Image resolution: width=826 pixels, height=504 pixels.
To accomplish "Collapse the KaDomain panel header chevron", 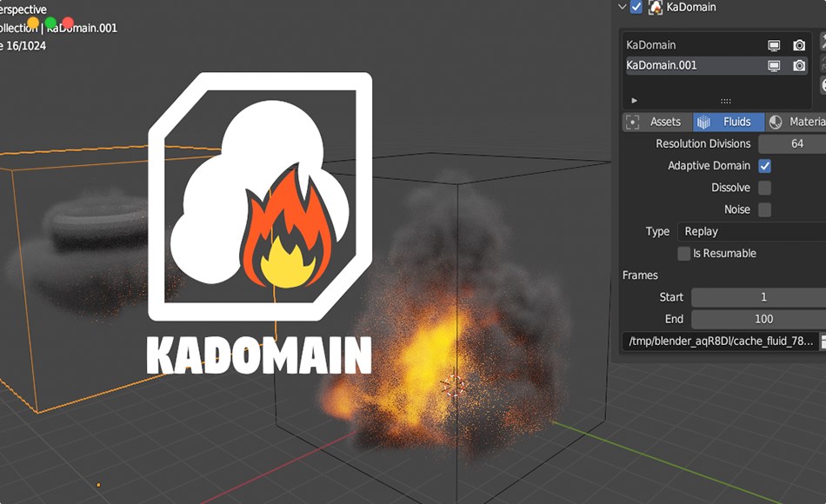I will click(x=621, y=7).
